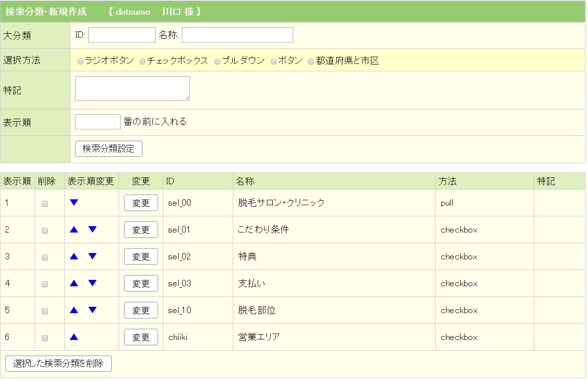Click down arrow for row 2 こだわり条件
Image resolution: width=588 pixels, height=381 pixels.
92,230
